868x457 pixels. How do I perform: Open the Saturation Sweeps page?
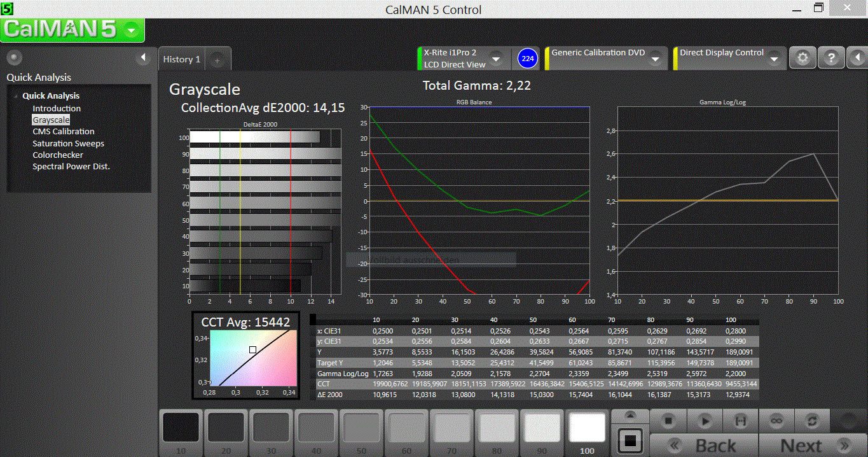(x=68, y=143)
